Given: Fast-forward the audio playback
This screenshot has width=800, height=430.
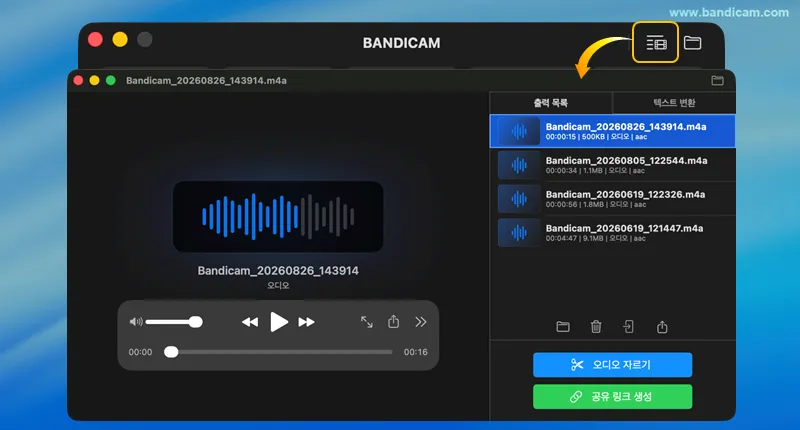Looking at the screenshot, I should point(306,322).
